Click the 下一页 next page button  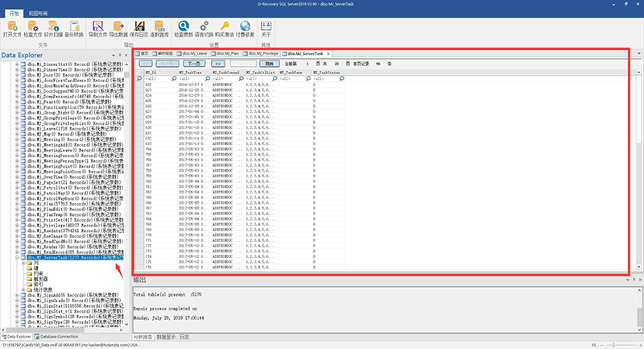(194, 64)
